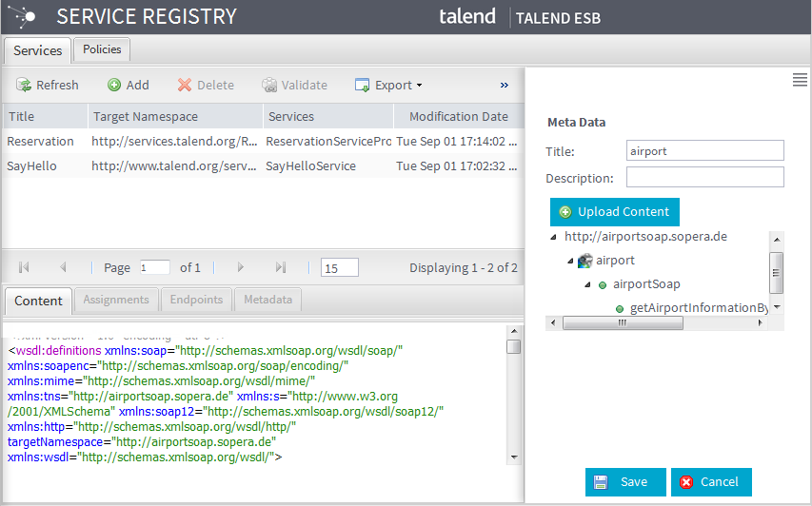Click the tree horizontal scrollbar thumb
Viewport: 812px width, 506px height.
pos(622,322)
